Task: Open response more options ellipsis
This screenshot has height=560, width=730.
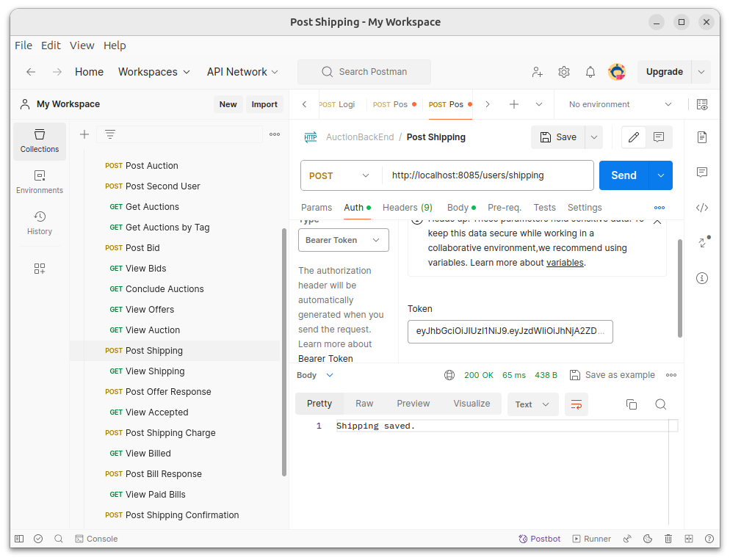Action: 671,375
